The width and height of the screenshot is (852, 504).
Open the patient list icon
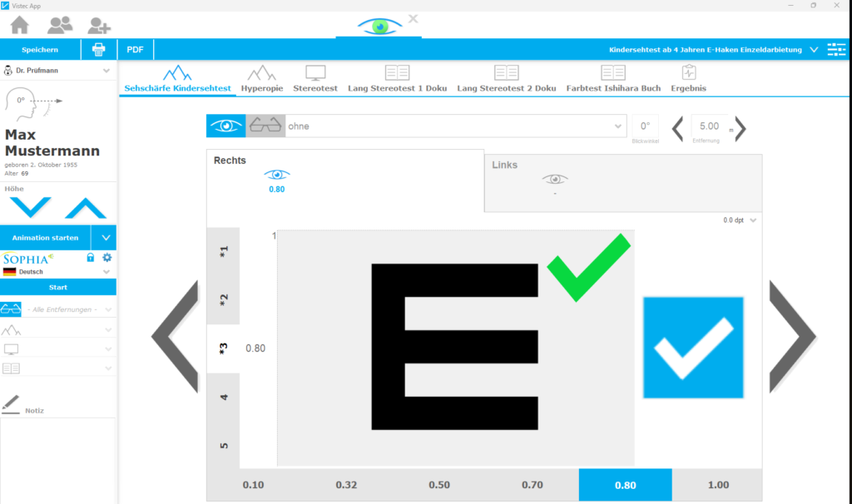click(x=60, y=25)
